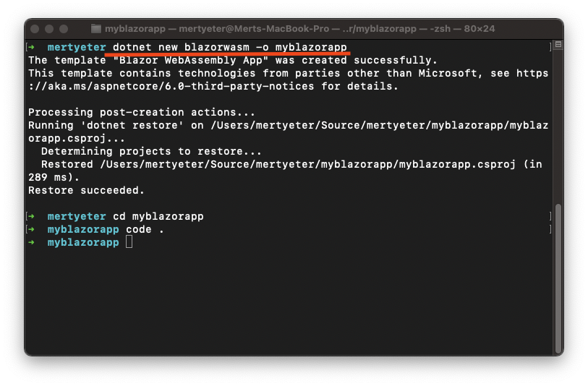Click the green arrow before 'code .'
588x386 pixels.
click(32, 229)
